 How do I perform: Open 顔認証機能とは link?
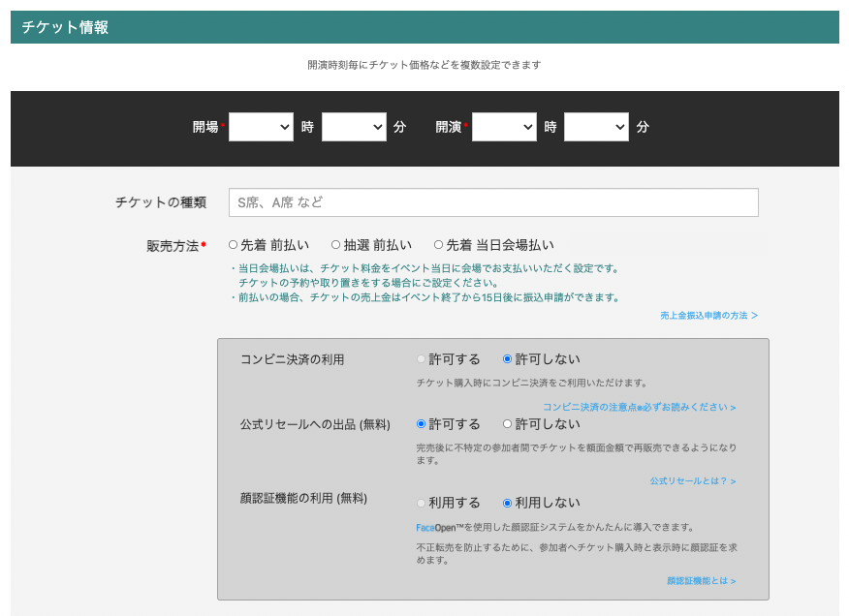coord(701,581)
